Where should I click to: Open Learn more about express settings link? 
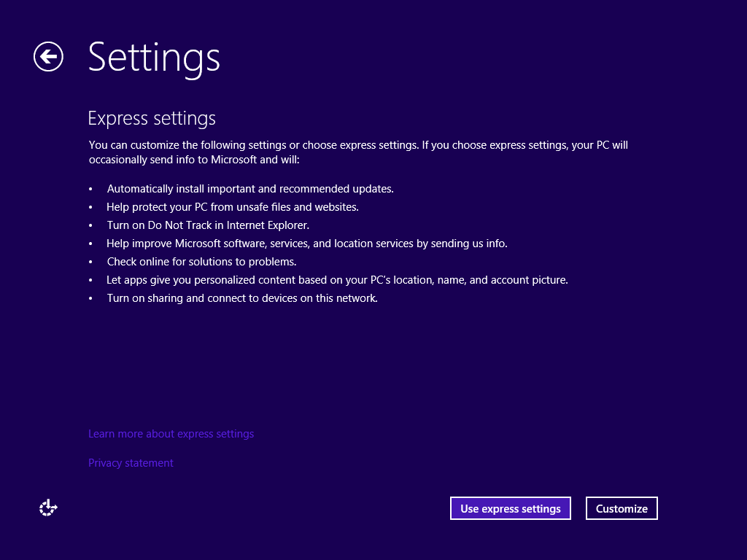[171, 434]
